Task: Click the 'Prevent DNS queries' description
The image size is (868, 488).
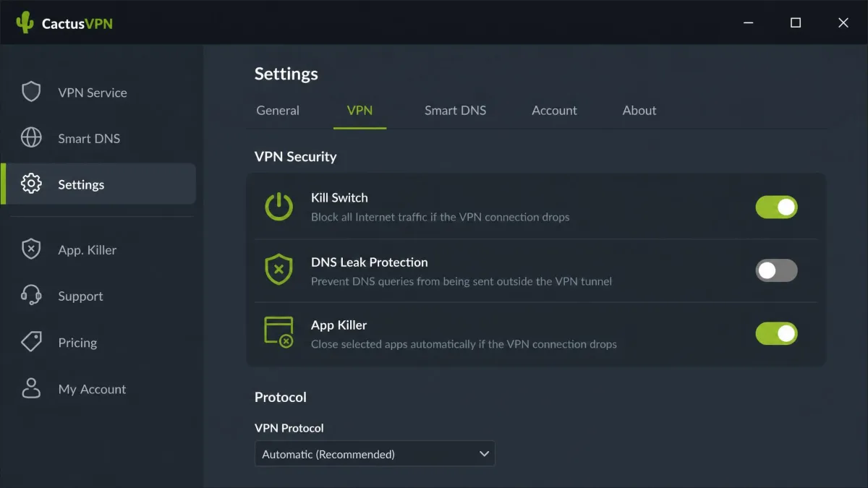Action: pos(461,281)
